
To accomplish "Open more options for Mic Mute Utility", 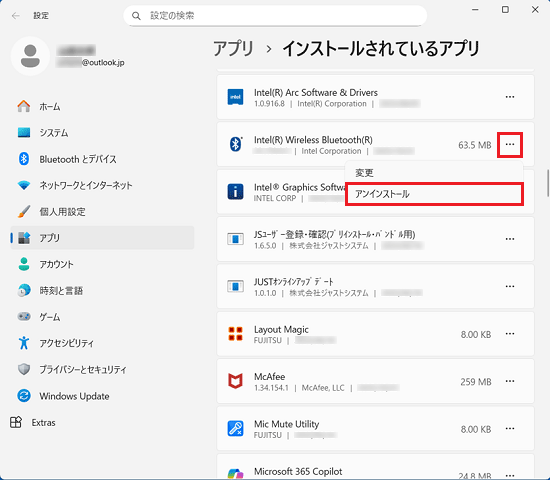I will click(510, 428).
